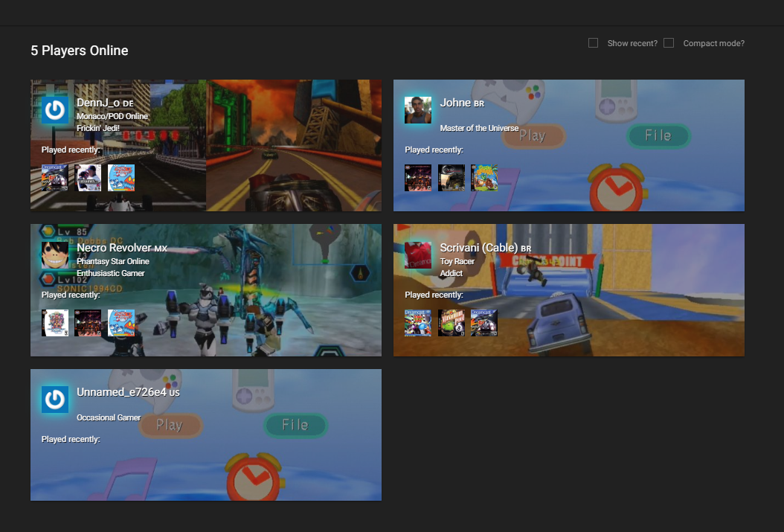
Task: Click the "Enthusiastic Gamer" rank text
Action: click(x=111, y=273)
